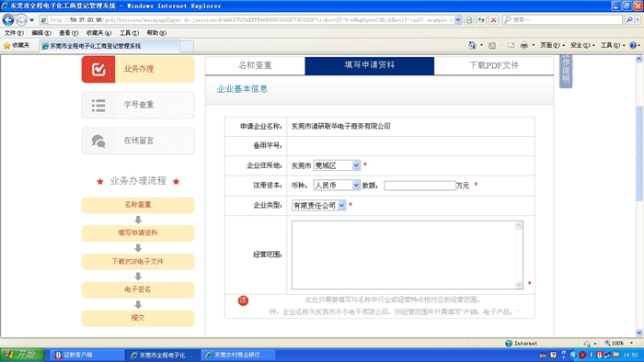This screenshot has width=644, height=362.
Task: Click the magnifier search button
Action: pos(628,19)
